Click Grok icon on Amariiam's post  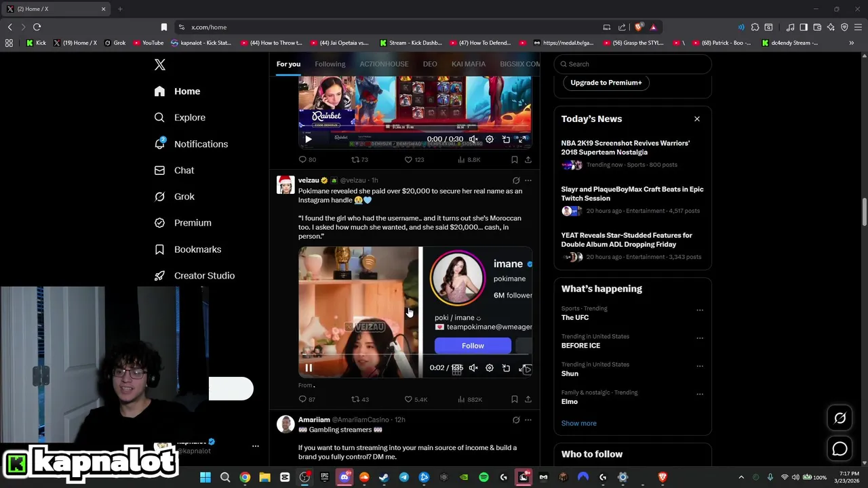coord(516,420)
